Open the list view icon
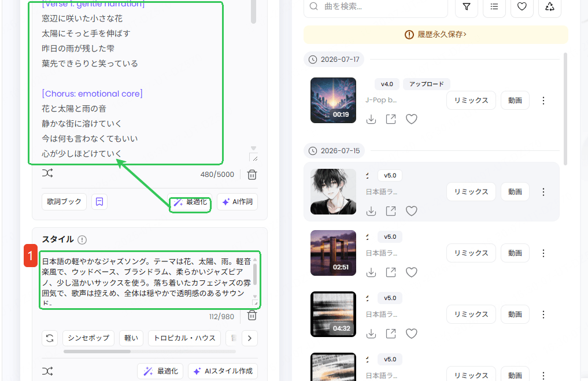Viewport: 588px width, 381px height. click(x=494, y=7)
